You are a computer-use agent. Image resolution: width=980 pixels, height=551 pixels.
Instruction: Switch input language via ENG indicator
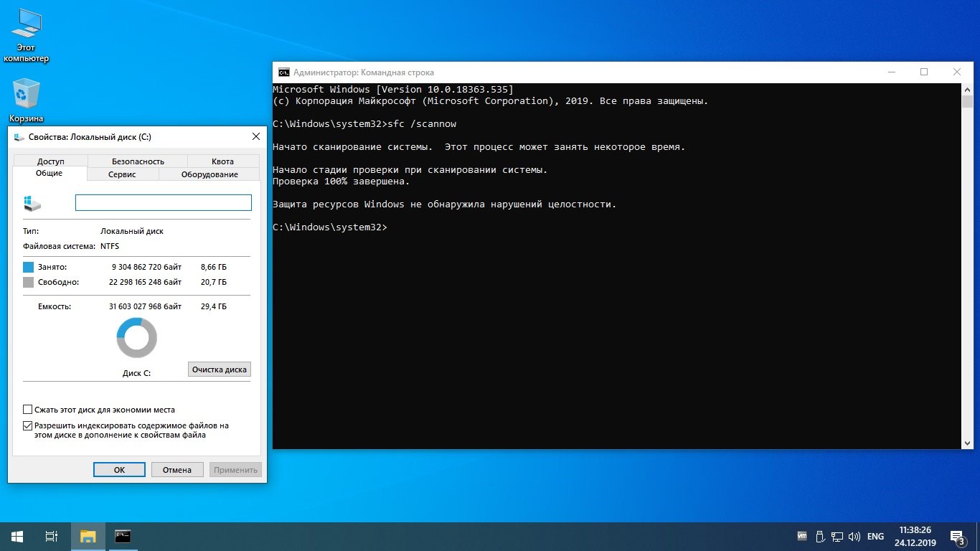click(x=875, y=536)
